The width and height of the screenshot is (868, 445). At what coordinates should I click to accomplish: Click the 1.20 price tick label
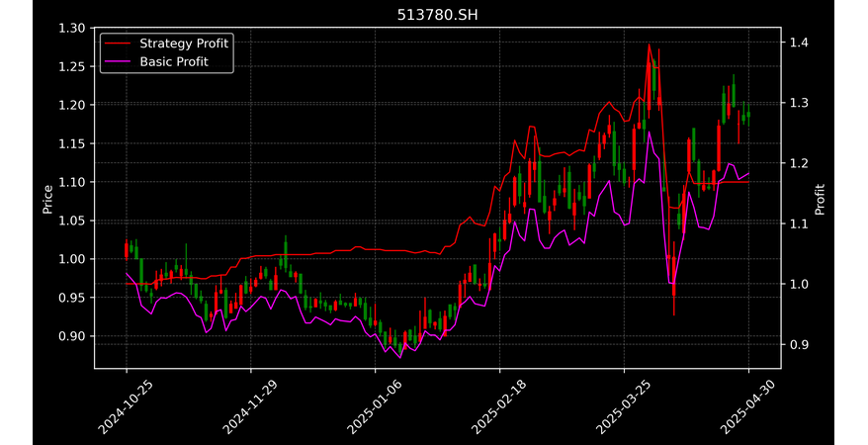72,105
